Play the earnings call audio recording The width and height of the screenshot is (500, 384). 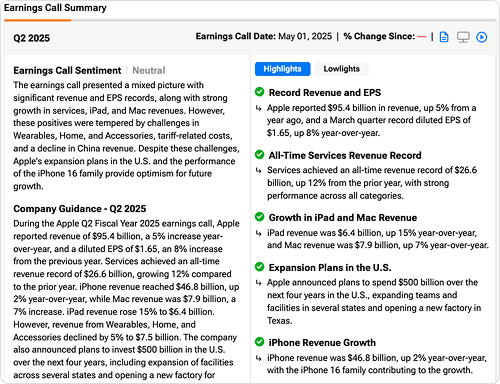[x=481, y=37]
